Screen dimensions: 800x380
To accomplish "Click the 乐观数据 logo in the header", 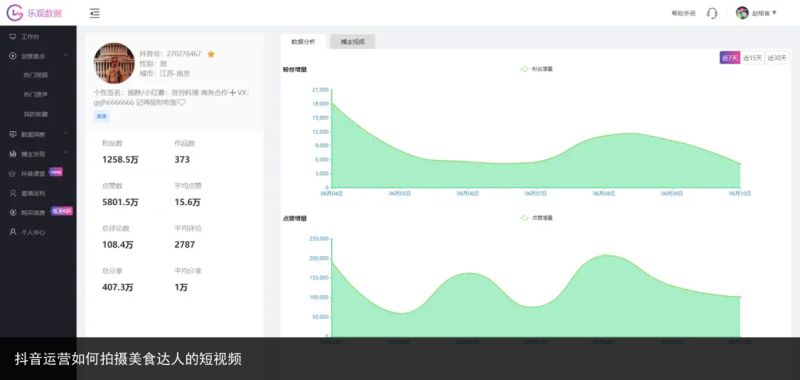I will [34, 13].
